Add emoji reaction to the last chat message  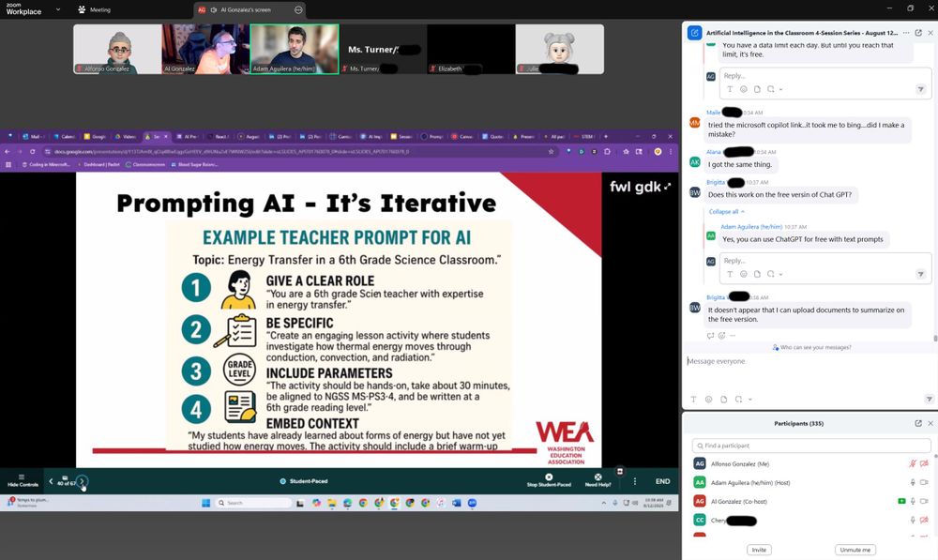722,336
